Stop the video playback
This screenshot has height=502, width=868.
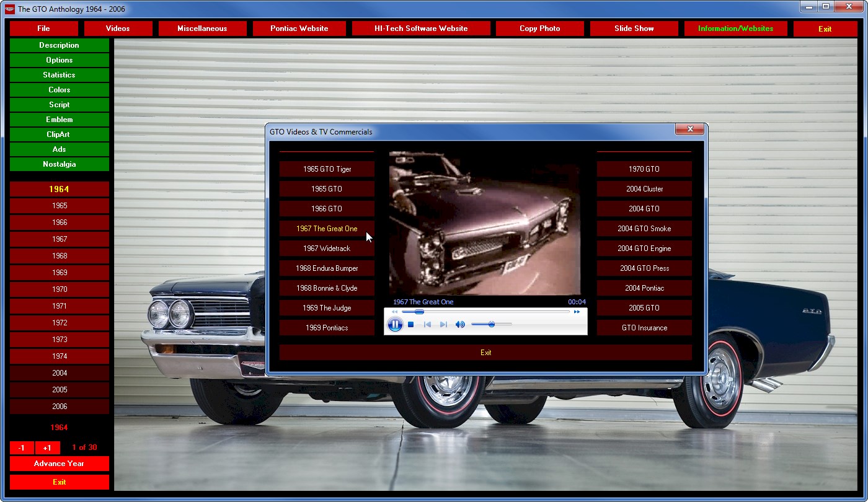[410, 324]
